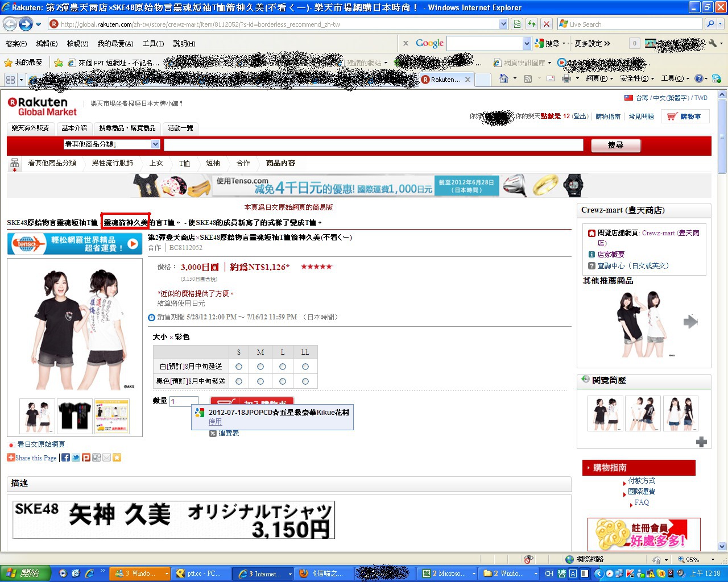Click the Windows 開始 Start button
Image resolution: width=728 pixels, height=582 pixels.
tap(25, 573)
